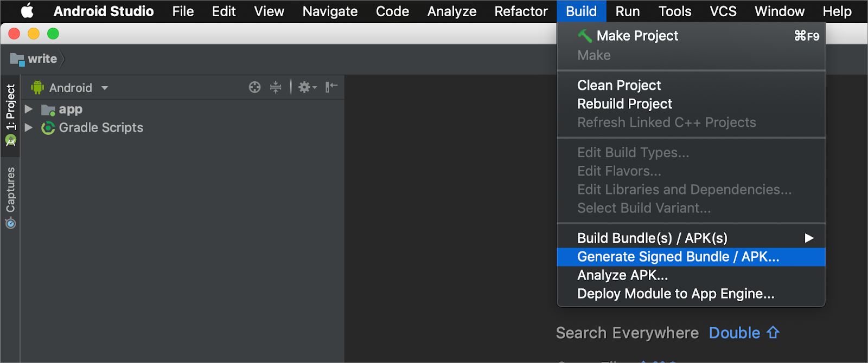Screen dimensions: 868x363
Task: Open the Captures side tab
Action: 10,197
